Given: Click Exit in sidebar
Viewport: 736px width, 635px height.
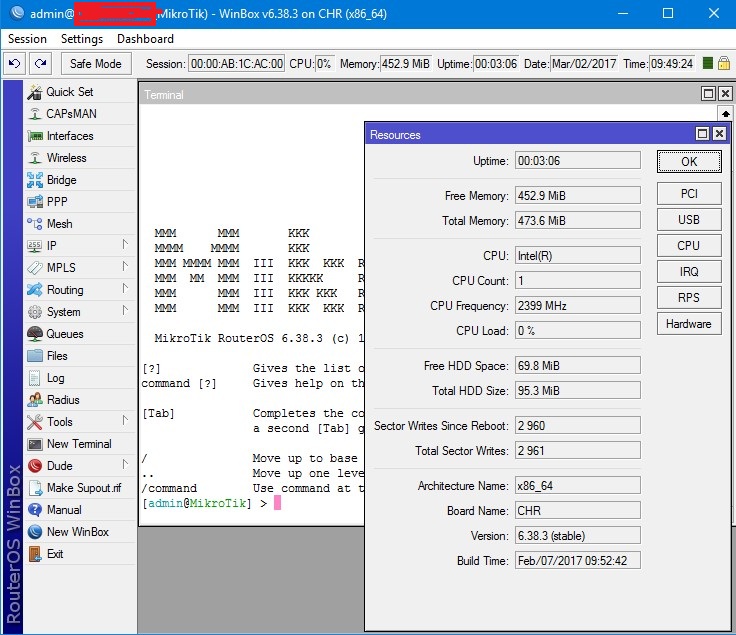Looking at the screenshot, I should click(80, 554).
